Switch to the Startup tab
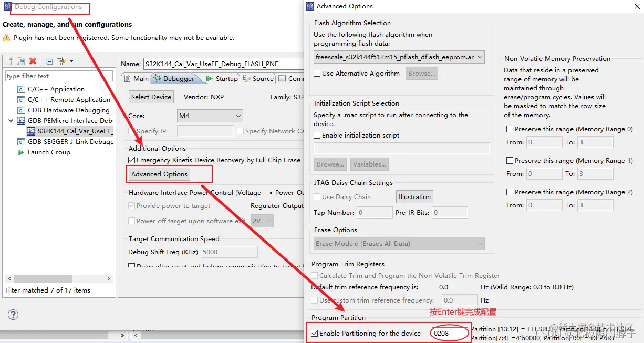The image size is (644, 343). 222,79
